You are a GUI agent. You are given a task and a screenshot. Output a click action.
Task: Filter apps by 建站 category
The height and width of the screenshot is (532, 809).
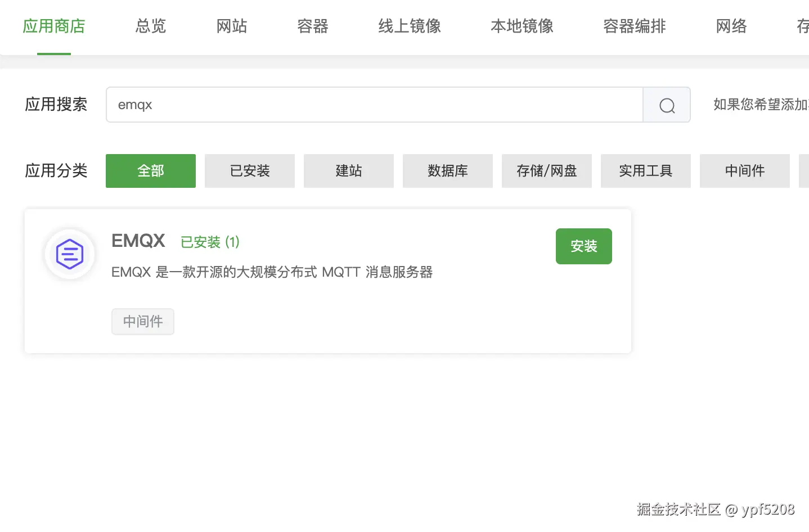coord(349,171)
